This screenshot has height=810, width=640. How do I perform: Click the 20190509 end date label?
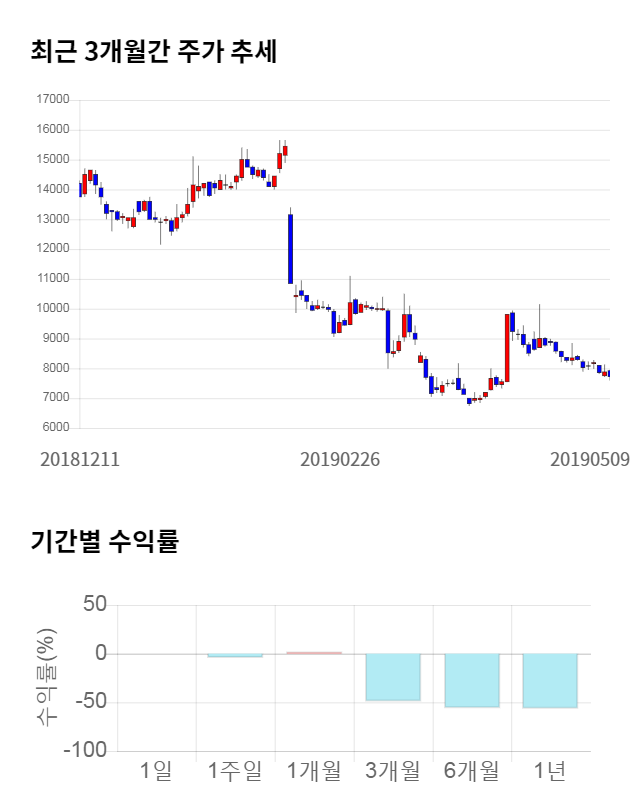590,460
